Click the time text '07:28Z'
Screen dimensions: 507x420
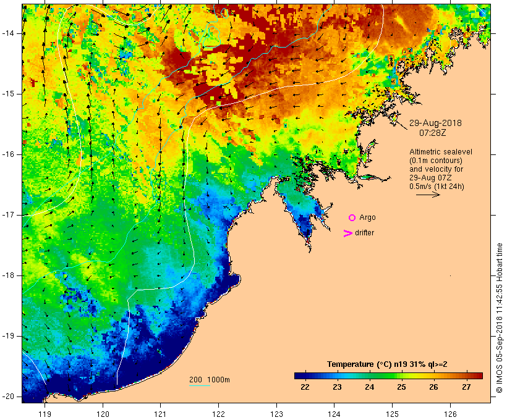click(433, 133)
